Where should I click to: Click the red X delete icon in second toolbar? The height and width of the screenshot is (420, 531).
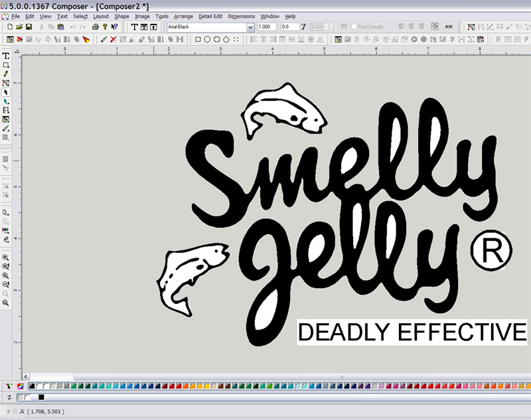[x=114, y=40]
